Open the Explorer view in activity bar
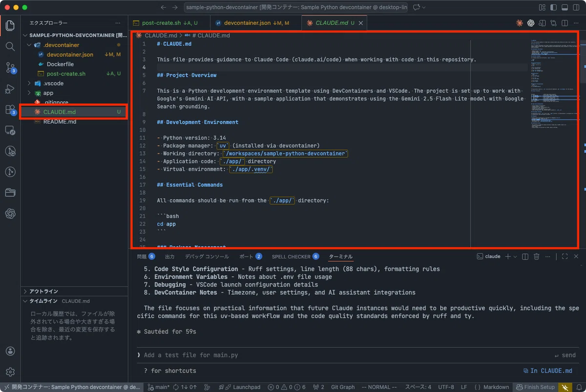 10,26
